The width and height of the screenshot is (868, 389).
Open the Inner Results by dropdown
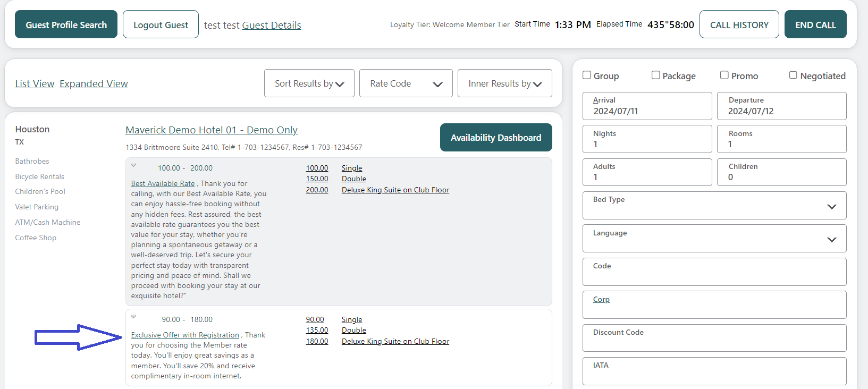[x=505, y=83]
